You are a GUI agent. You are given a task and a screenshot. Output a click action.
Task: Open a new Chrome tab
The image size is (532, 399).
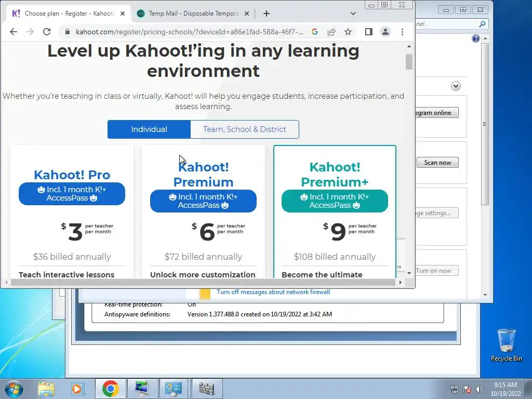(267, 14)
